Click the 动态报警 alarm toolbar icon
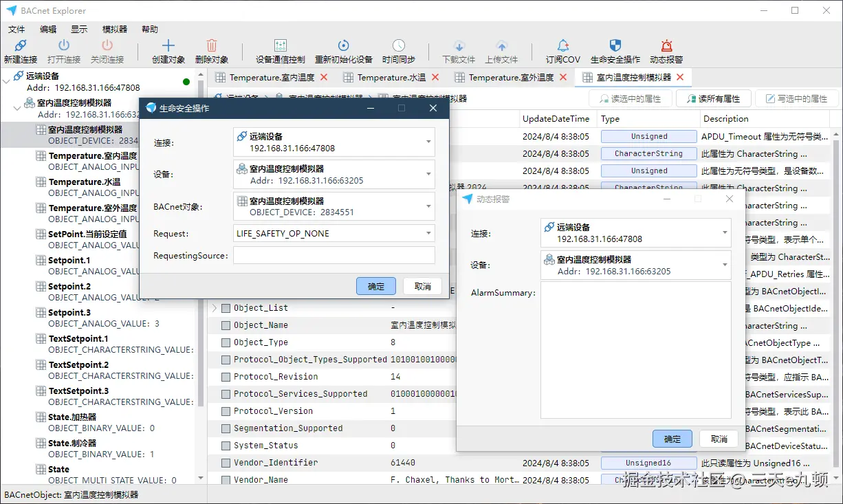843x504 pixels. click(666, 45)
